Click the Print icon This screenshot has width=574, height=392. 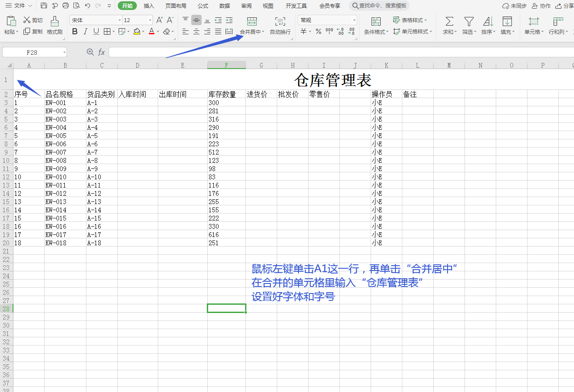[x=66, y=6]
